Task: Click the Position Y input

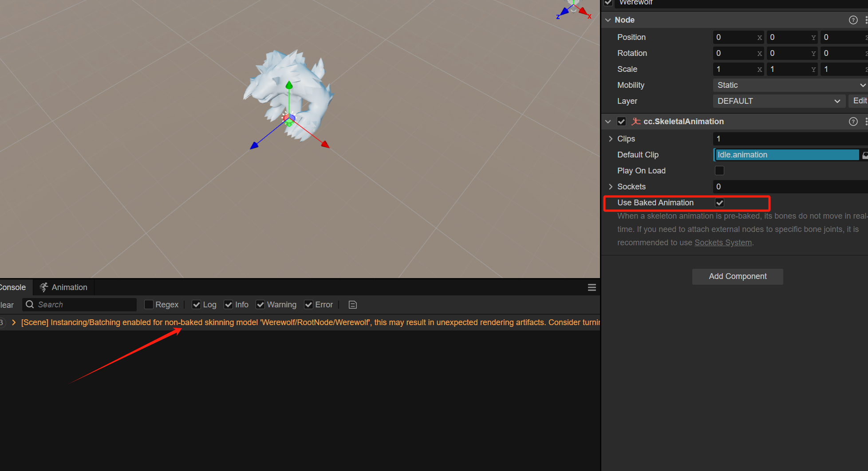Action: (x=792, y=37)
